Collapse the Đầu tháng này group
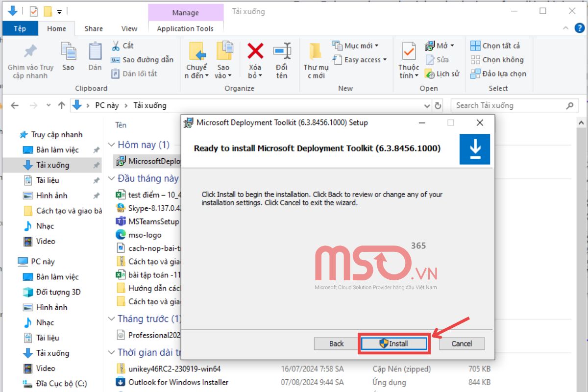Viewport: 588px width, 392px height. point(111,178)
